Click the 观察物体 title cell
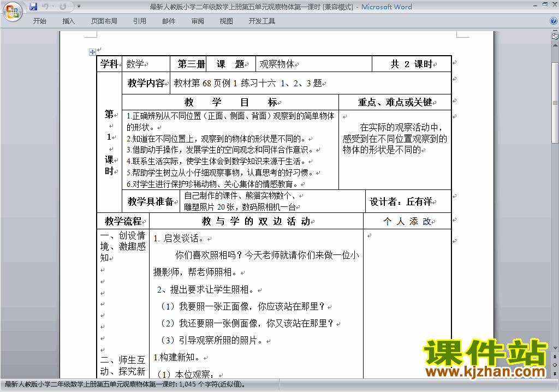The width and height of the screenshot is (559, 392). click(x=314, y=64)
